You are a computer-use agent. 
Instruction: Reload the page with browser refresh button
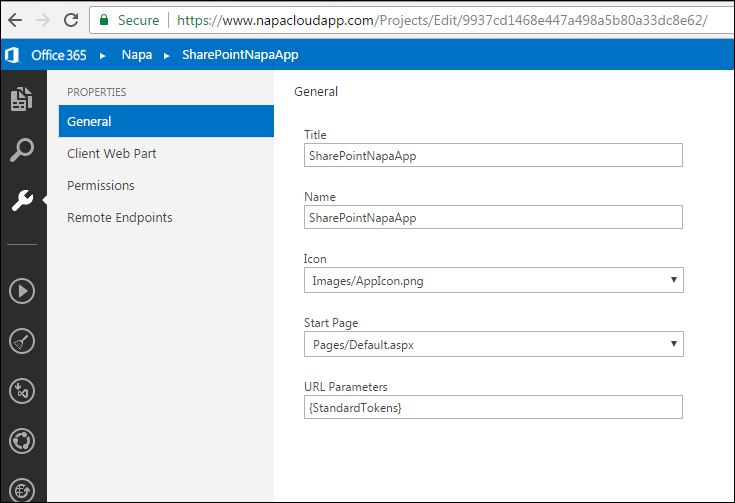(72, 19)
